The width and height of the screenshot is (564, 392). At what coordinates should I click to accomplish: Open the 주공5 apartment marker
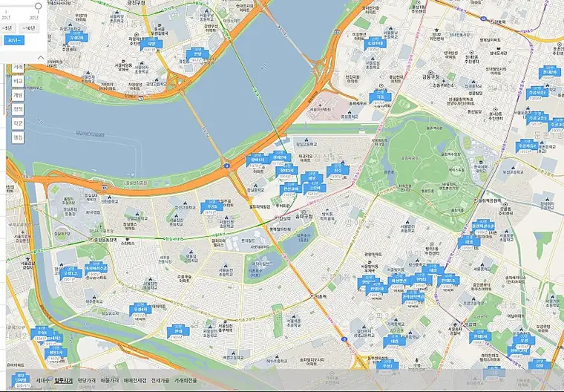(211, 207)
